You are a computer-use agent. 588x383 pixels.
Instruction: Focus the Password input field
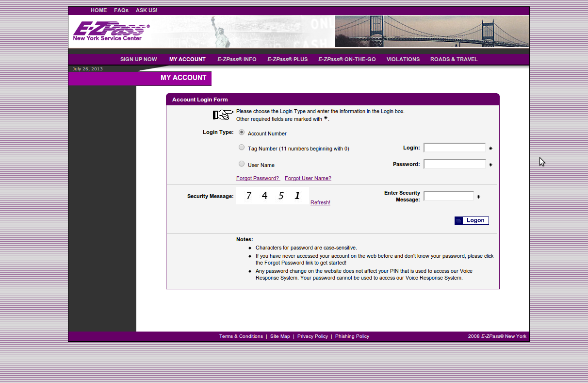point(455,164)
